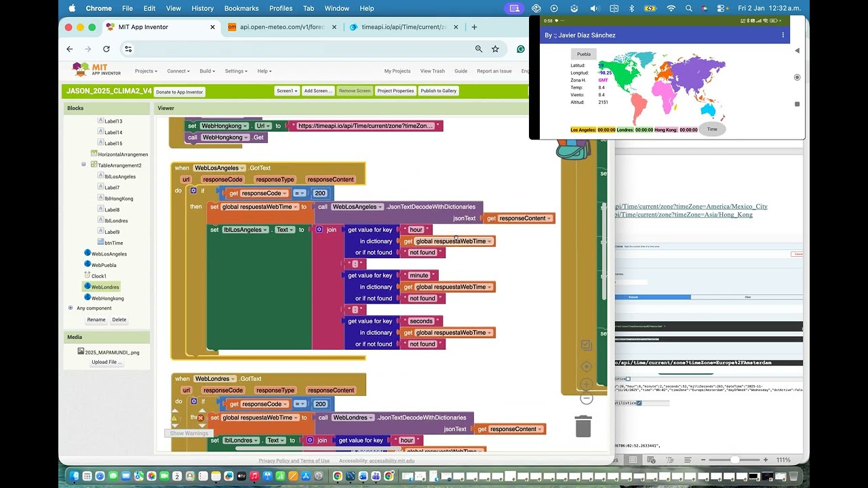Select the WebLosAngeles component in the tree
Image resolution: width=868 pixels, height=488 pixels.
(x=108, y=253)
